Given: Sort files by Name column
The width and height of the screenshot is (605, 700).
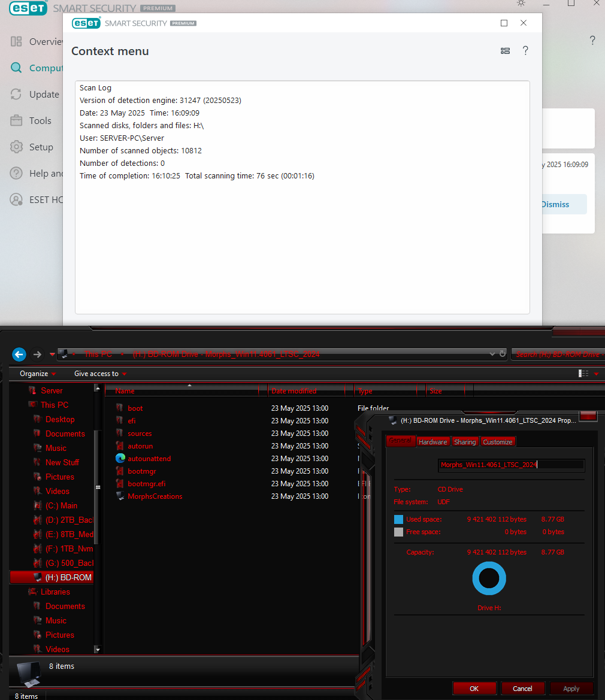Looking at the screenshot, I should [181, 390].
